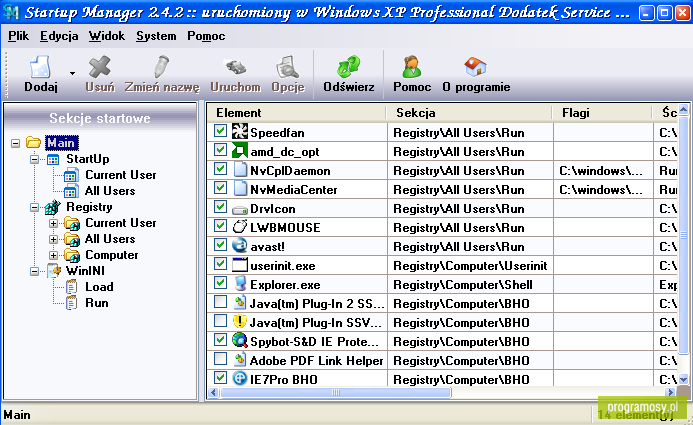Image resolution: width=693 pixels, height=425 pixels.
Task: Enable the Java(tm) Plug-In 2 SS checkbox
Action: [x=220, y=302]
